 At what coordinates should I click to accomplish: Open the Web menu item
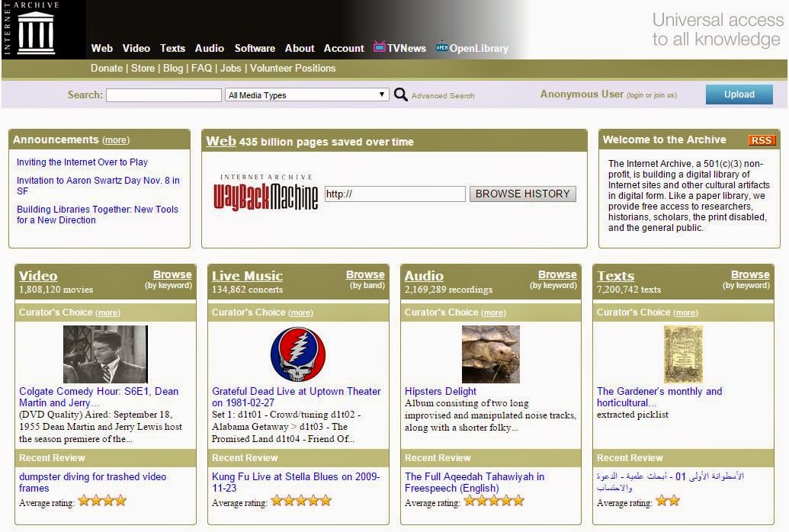(101, 48)
